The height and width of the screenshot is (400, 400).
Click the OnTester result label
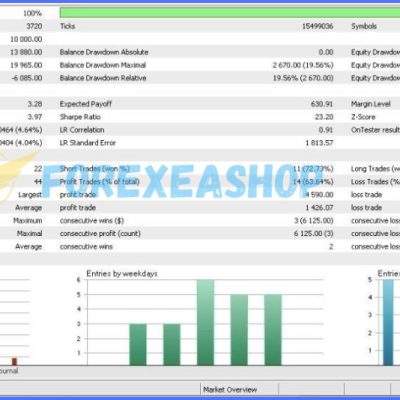375,130
